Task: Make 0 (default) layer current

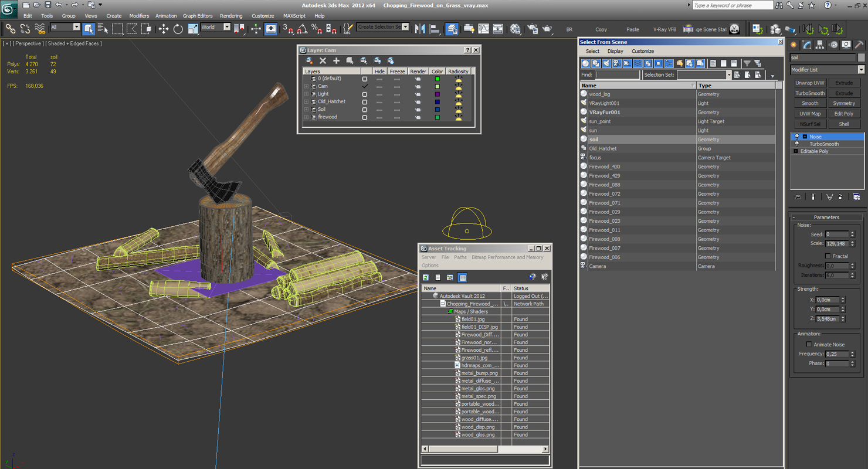Action: click(x=364, y=79)
